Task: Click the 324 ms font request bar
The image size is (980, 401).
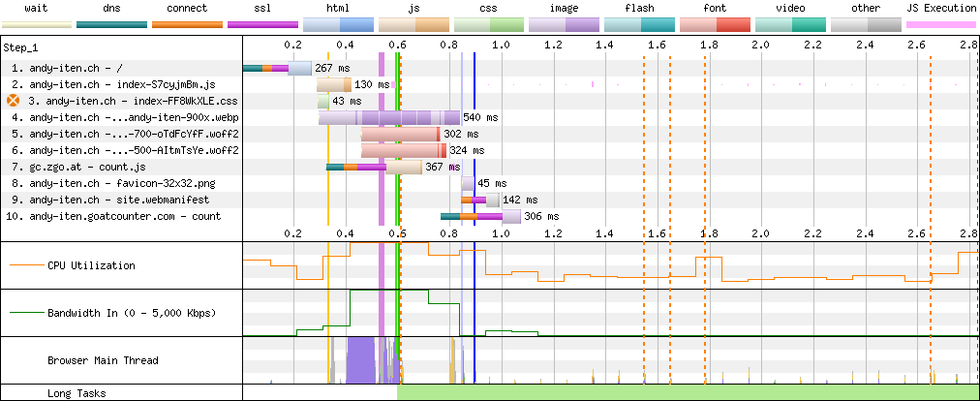Action: tap(404, 150)
